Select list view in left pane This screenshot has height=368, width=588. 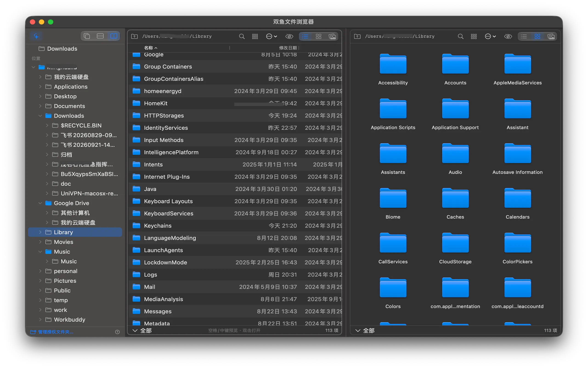305,36
